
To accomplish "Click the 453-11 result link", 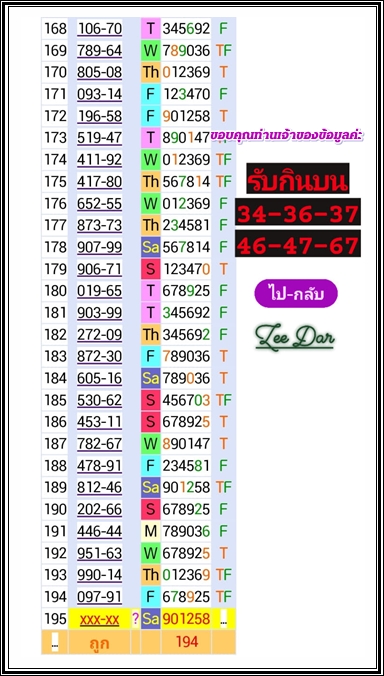I will click(100, 422).
